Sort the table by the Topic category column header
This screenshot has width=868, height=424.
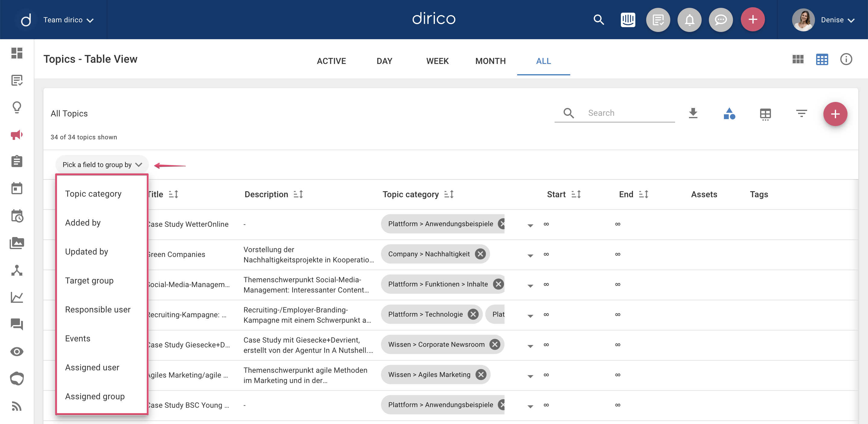click(449, 195)
